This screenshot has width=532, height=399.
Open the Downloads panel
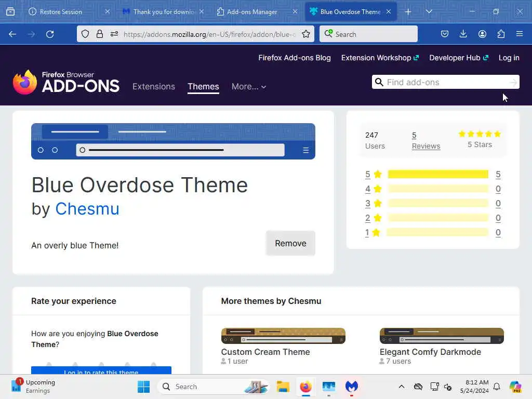point(463,34)
